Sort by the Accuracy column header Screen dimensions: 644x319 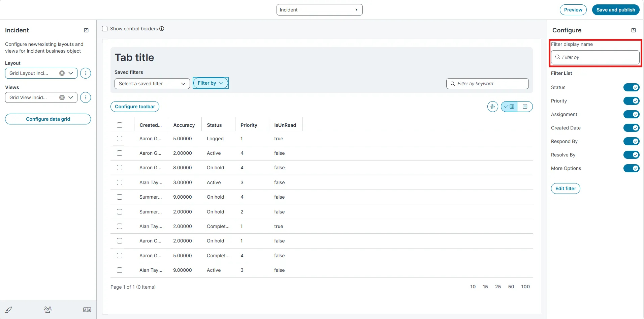184,125
